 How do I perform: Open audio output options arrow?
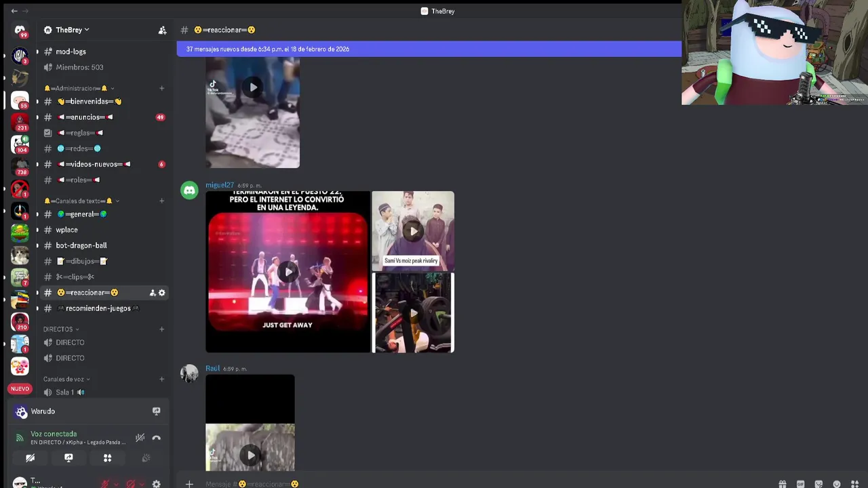[142, 484]
